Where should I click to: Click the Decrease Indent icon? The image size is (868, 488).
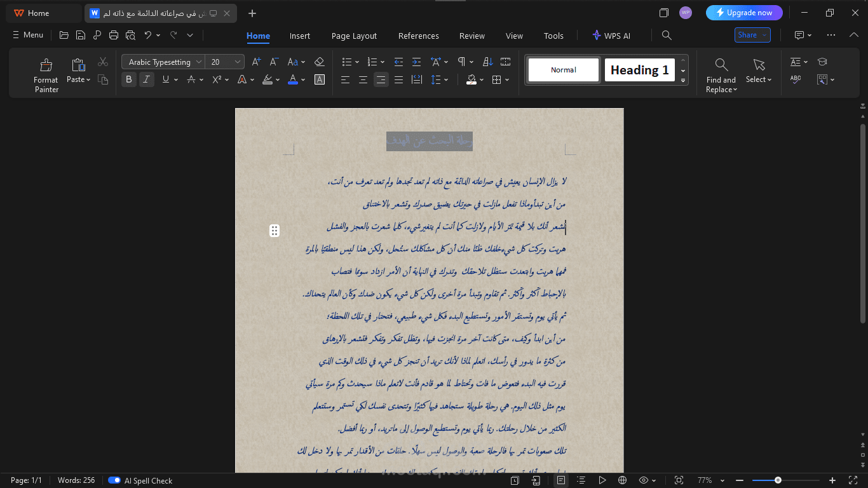[x=398, y=62]
